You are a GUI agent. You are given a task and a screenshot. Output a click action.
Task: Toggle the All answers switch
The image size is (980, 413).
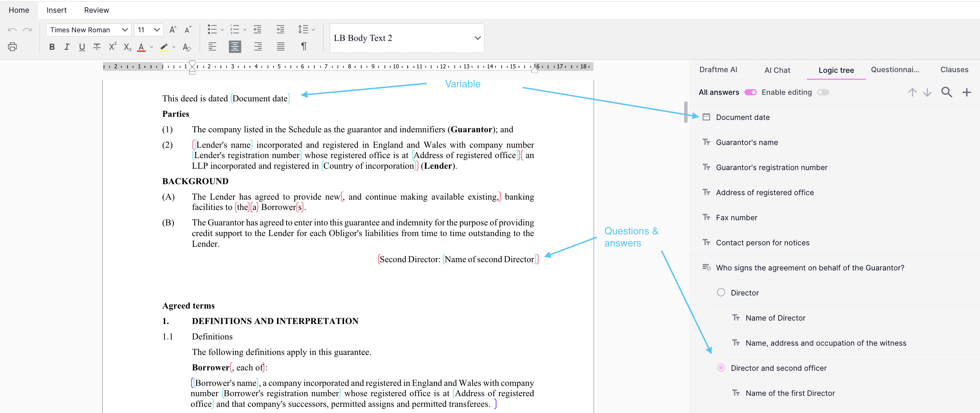click(x=750, y=92)
